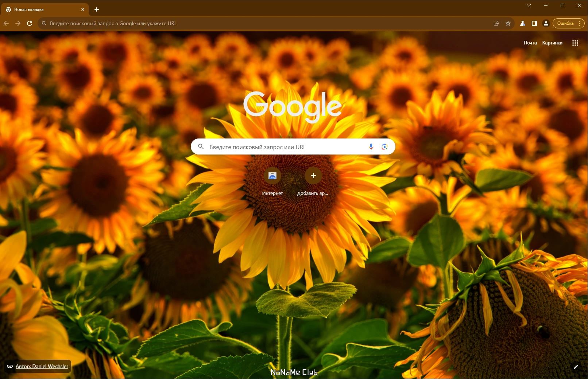Open the tab search chevron dropdown
Viewport: 588px width, 379px height.
[x=529, y=5]
